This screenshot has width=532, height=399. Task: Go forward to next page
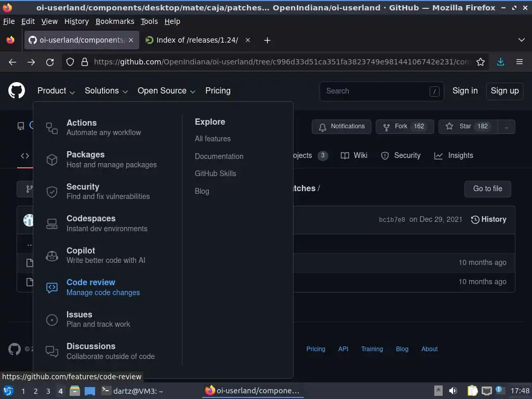click(31, 62)
